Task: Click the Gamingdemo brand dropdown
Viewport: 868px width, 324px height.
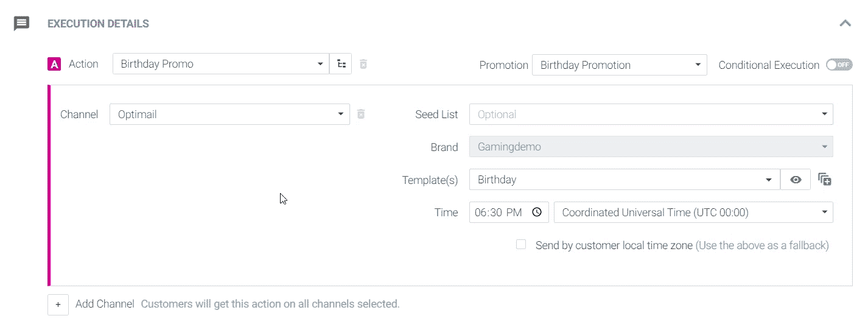Action: pos(651,147)
